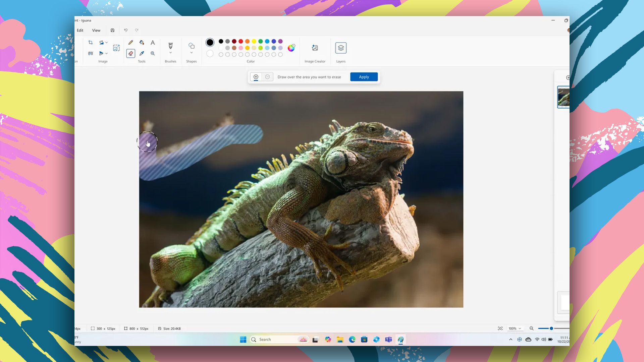The width and height of the screenshot is (644, 362).
Task: Click Undo on the toolbar
Action: (125, 30)
